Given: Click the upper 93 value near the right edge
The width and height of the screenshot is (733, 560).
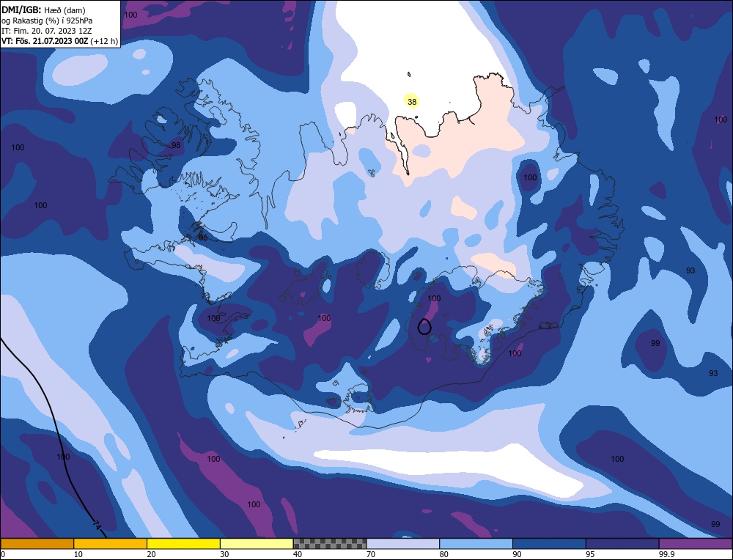Looking at the screenshot, I should [x=690, y=270].
